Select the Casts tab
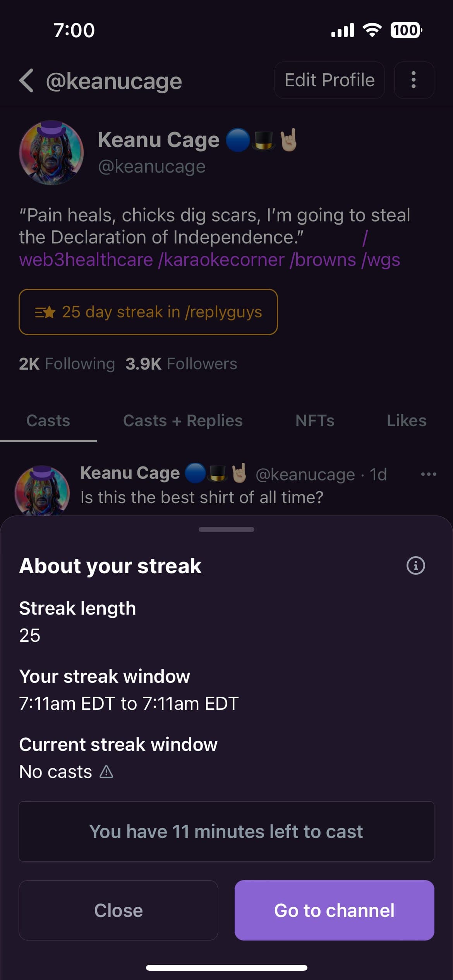This screenshot has height=980, width=453. 48,421
